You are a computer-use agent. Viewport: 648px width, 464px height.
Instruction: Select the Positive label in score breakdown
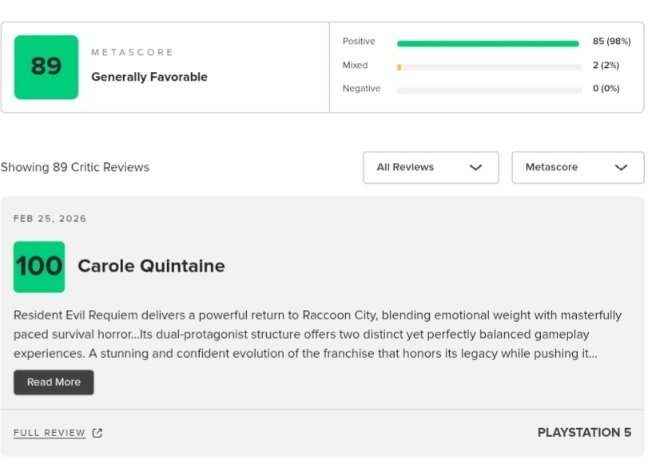359,42
